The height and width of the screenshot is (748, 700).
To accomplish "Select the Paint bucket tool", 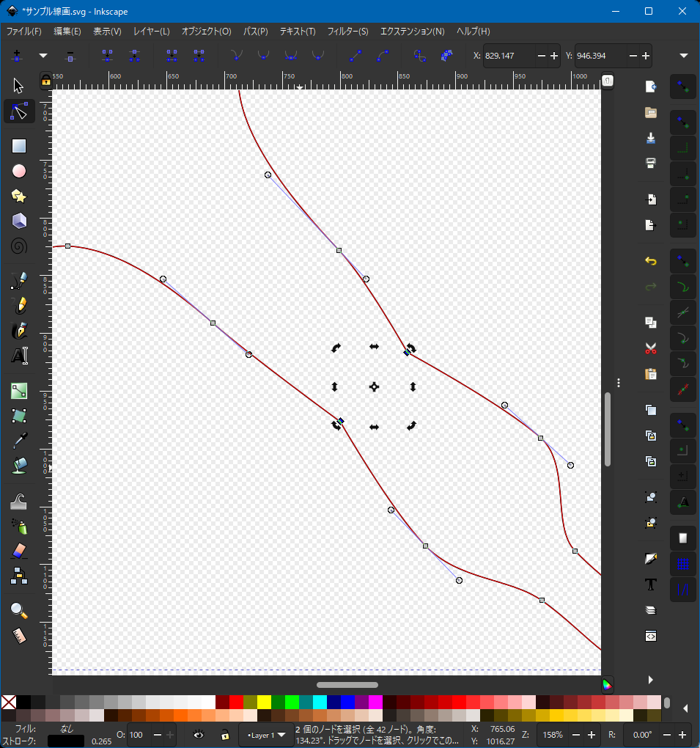I will [x=19, y=466].
